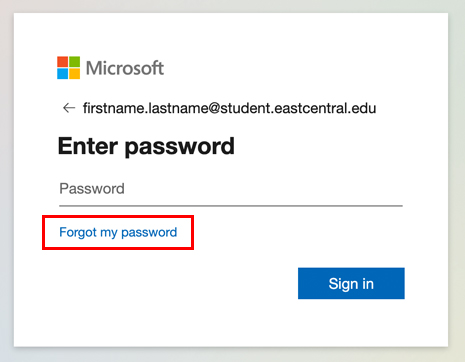Screen dimensions: 465x362
Task: Click the red square of Microsoft logo
Action: (x=62, y=62)
